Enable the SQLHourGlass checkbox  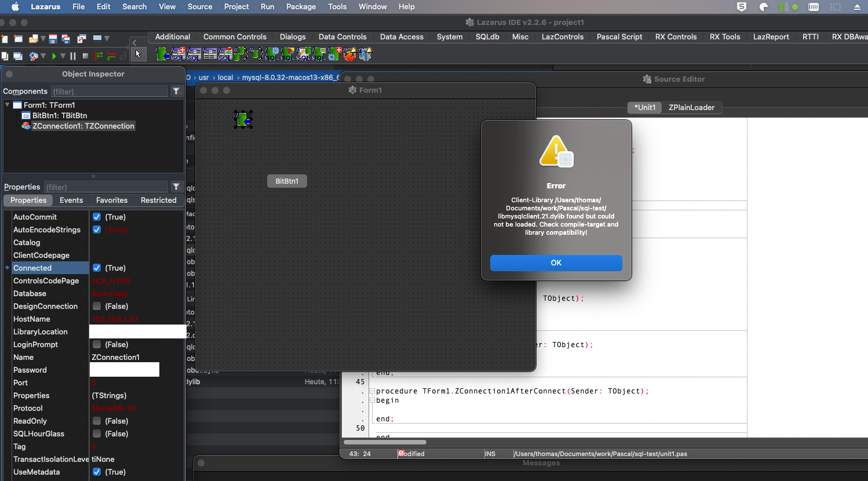tap(97, 433)
